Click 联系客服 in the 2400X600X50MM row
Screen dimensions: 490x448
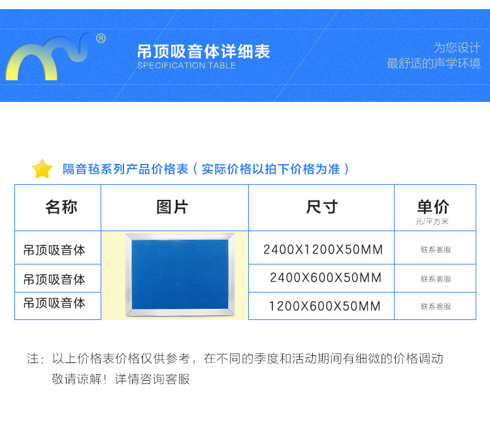436,279
